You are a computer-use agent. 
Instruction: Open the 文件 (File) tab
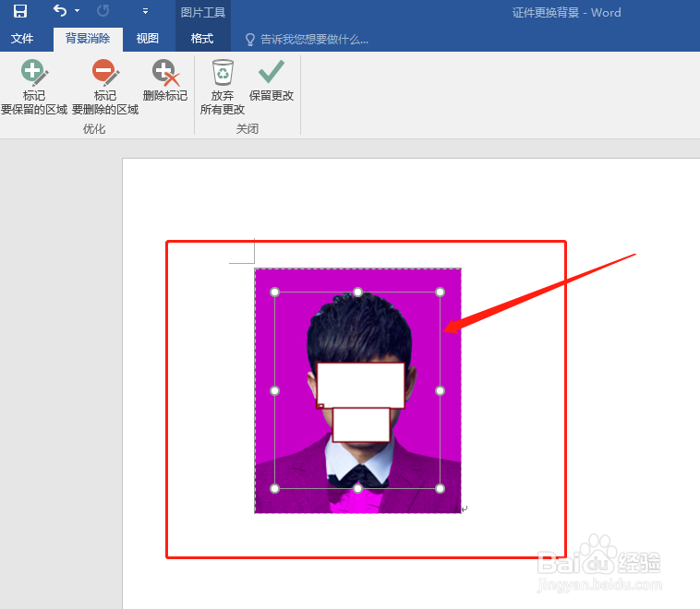pos(22,39)
